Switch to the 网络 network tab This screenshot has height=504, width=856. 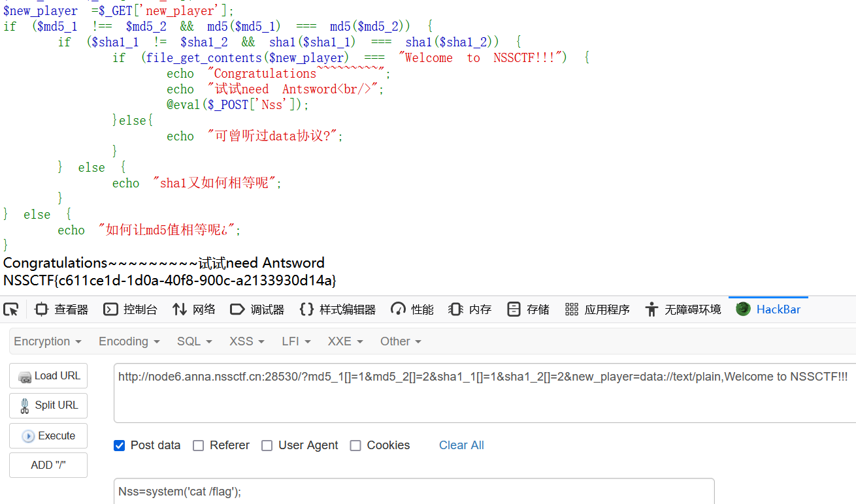point(193,309)
